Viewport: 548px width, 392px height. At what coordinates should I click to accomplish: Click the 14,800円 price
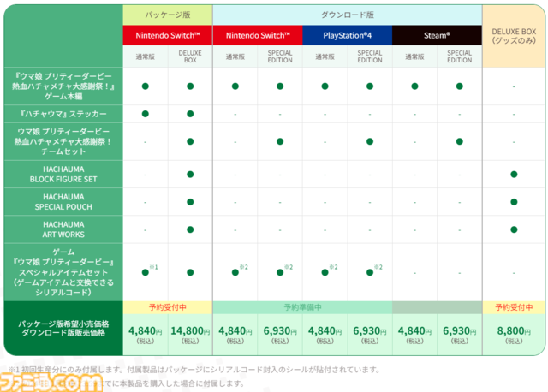pos(190,331)
